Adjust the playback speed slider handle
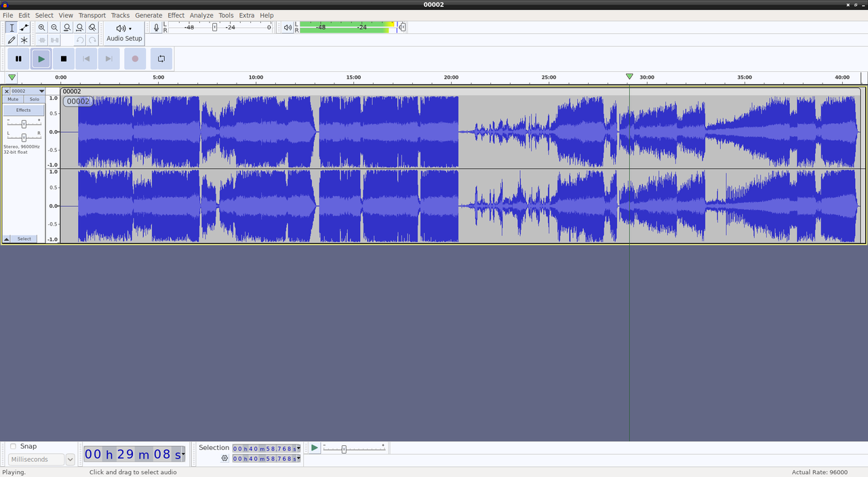 344,449
